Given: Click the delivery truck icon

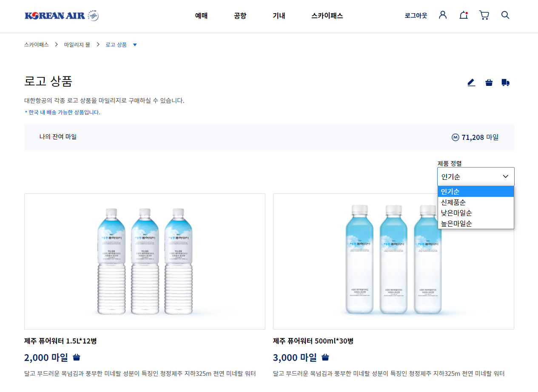Looking at the screenshot, I should pos(505,82).
